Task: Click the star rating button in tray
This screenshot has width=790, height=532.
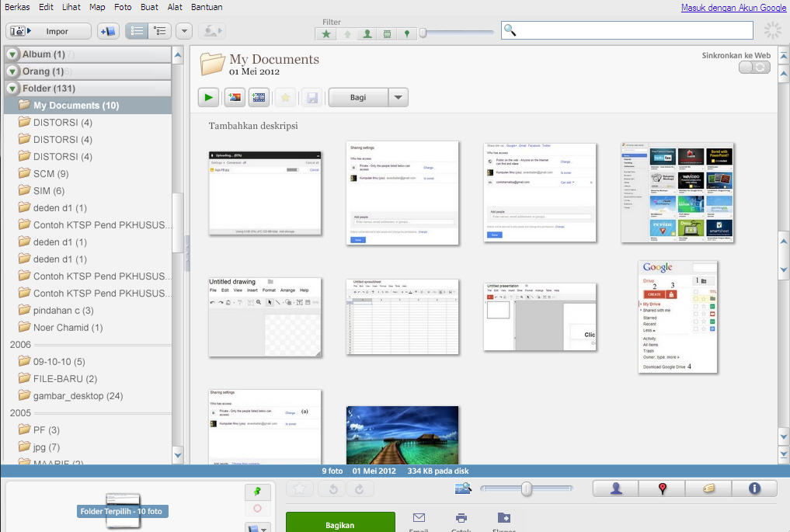Action: click(x=300, y=489)
